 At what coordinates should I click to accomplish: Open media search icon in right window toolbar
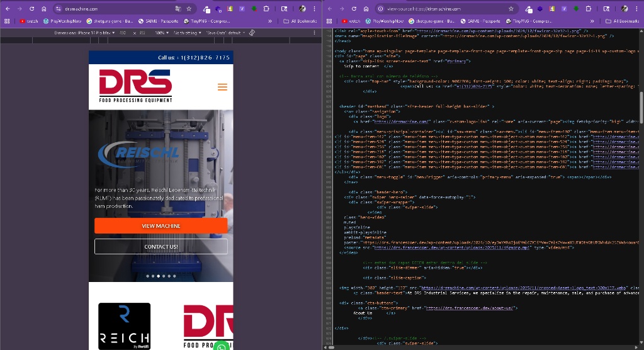tap(606, 9)
